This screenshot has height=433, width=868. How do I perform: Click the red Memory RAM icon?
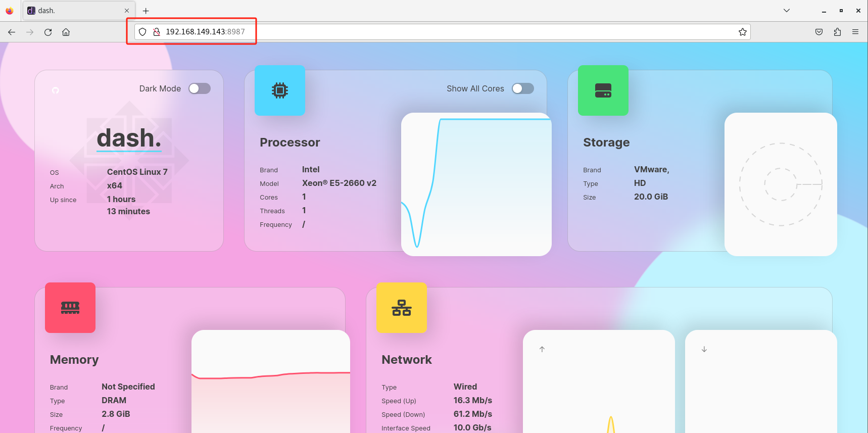tap(70, 308)
